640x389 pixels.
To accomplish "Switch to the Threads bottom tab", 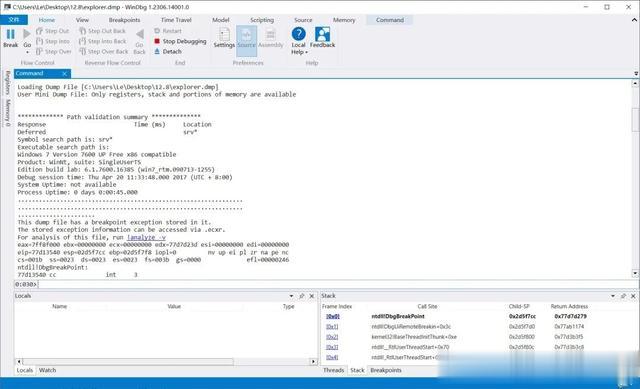I will coord(333,370).
